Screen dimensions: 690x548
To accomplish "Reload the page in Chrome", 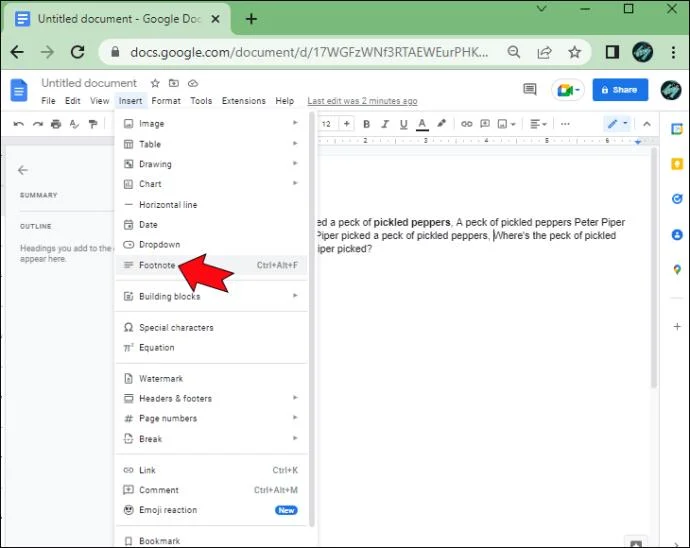I will tap(78, 52).
